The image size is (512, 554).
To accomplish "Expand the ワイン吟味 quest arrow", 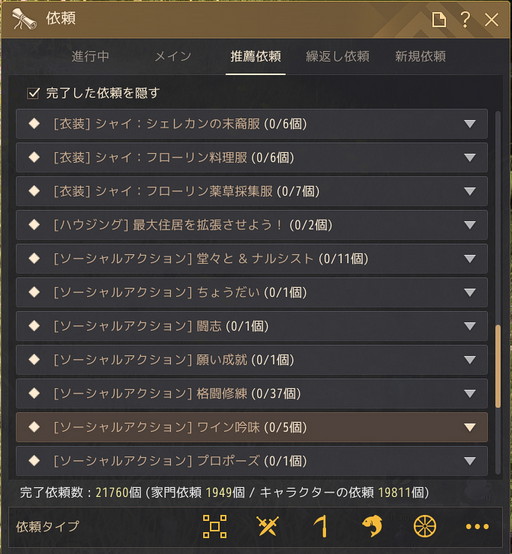I will pos(470,427).
